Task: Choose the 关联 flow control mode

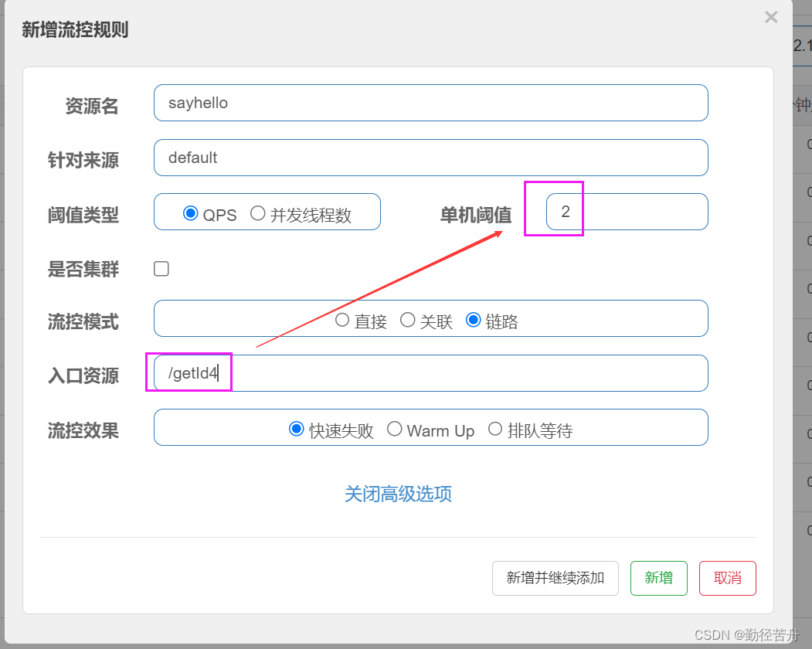Action: pos(408,320)
